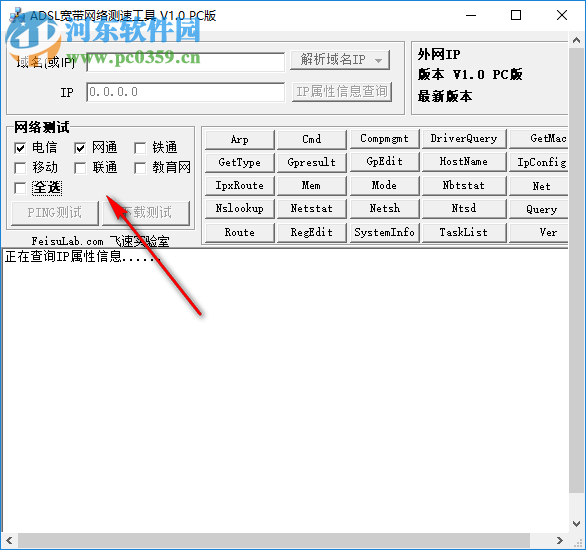Click the 外网IP label
586x550 pixels.
439,55
